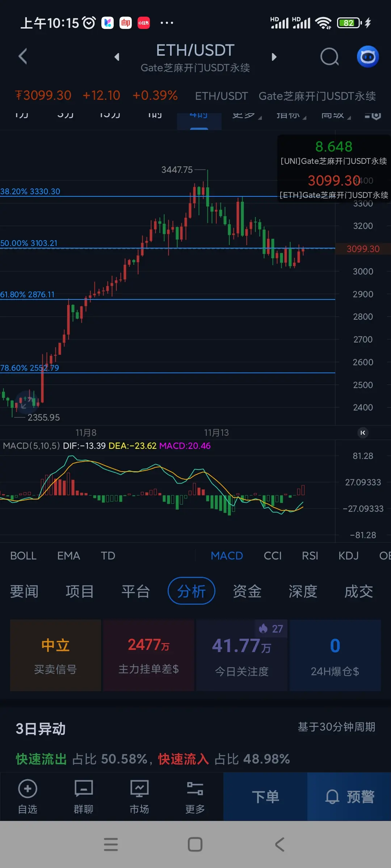391x868 pixels.
Task: Add to 自选 watchlist icon
Action: pos(28,797)
